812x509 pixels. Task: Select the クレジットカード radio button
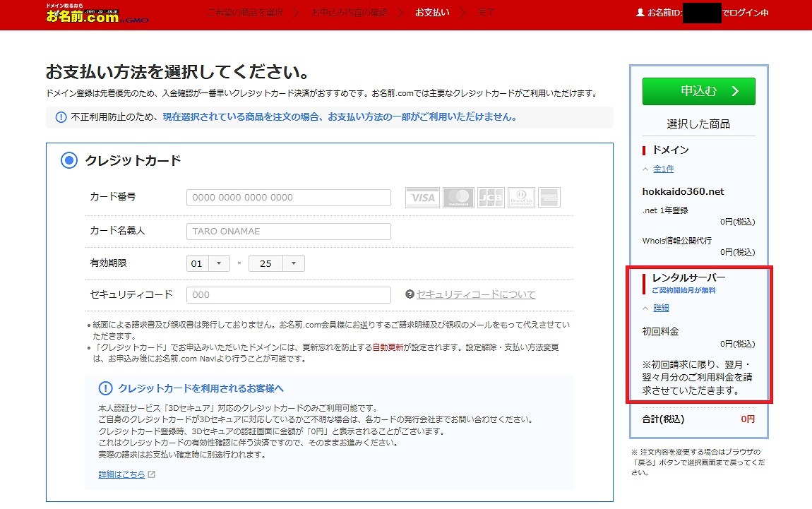(x=68, y=160)
